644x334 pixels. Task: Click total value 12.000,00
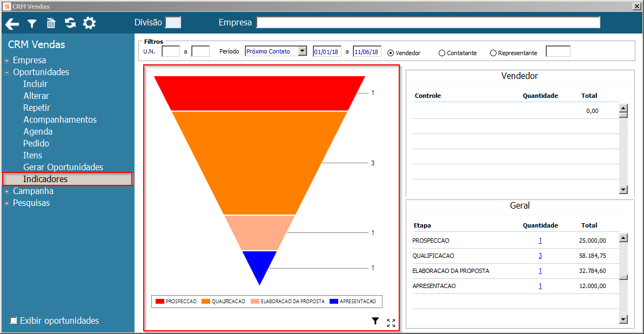click(592, 286)
